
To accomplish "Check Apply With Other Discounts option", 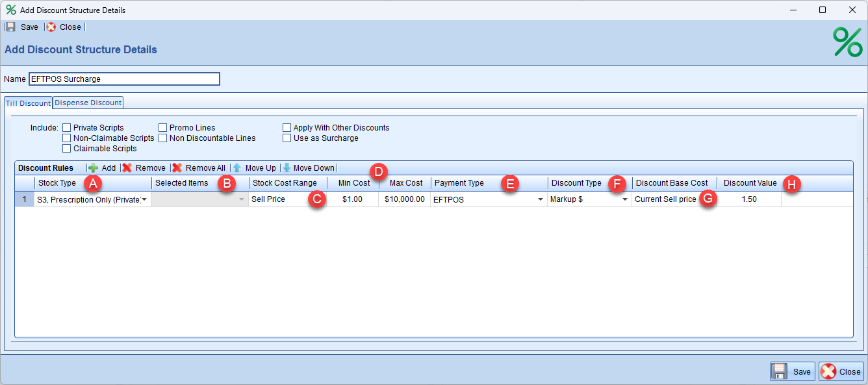I will 287,128.
